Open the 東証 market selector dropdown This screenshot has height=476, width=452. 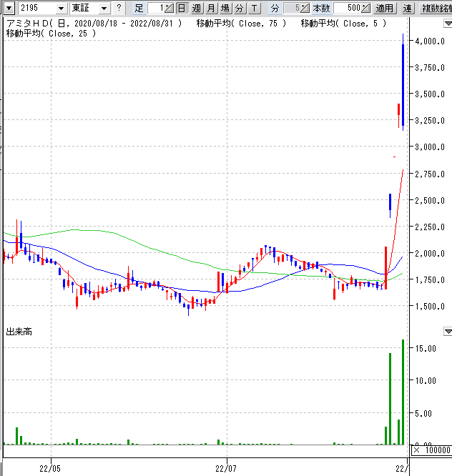104,8
